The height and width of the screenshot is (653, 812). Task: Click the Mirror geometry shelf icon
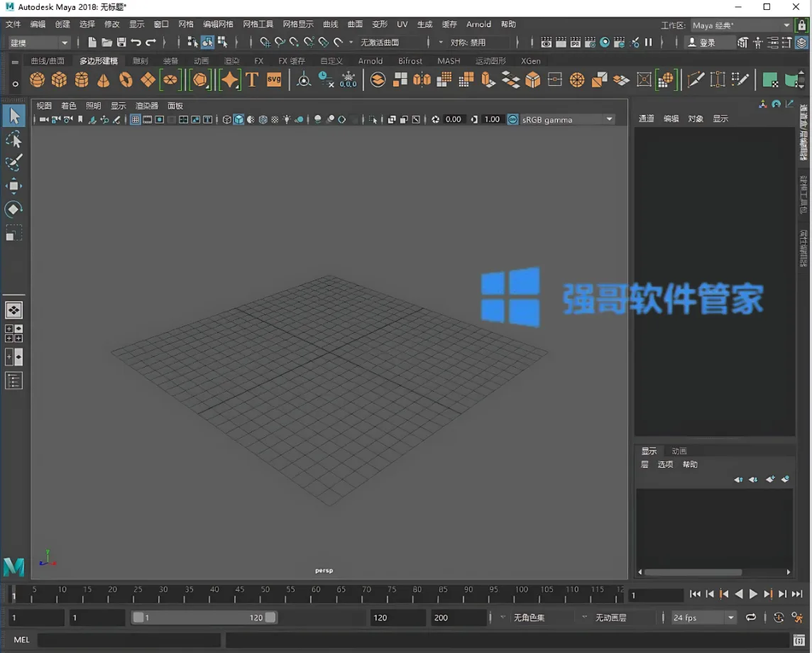[422, 79]
